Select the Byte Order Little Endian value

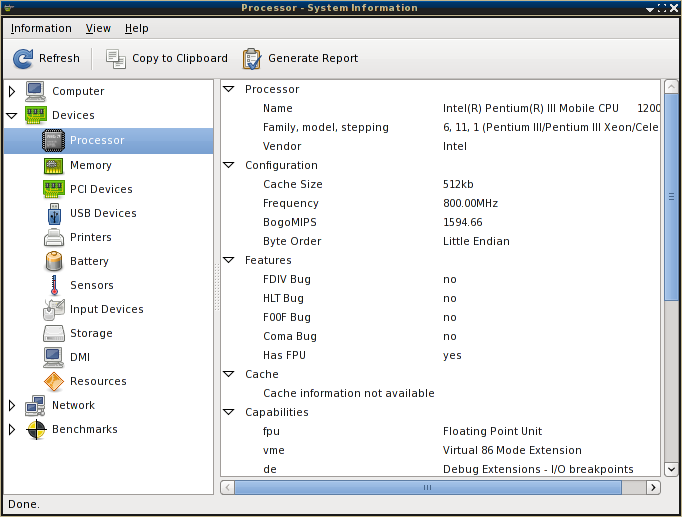tap(476, 241)
